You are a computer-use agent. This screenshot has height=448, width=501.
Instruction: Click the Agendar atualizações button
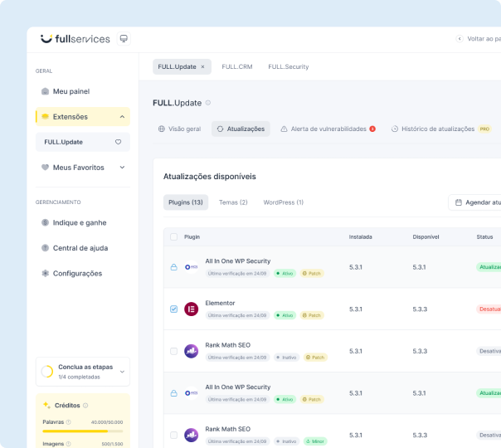coord(477,202)
